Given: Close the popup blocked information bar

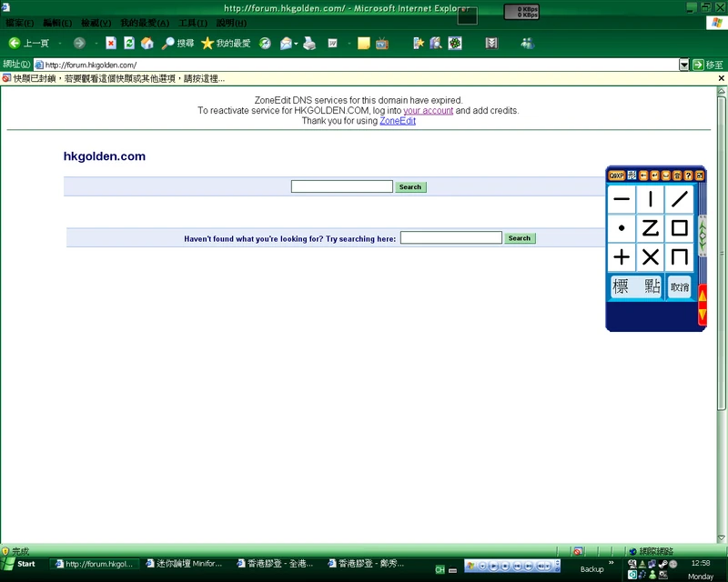Looking at the screenshot, I should click(x=722, y=78).
